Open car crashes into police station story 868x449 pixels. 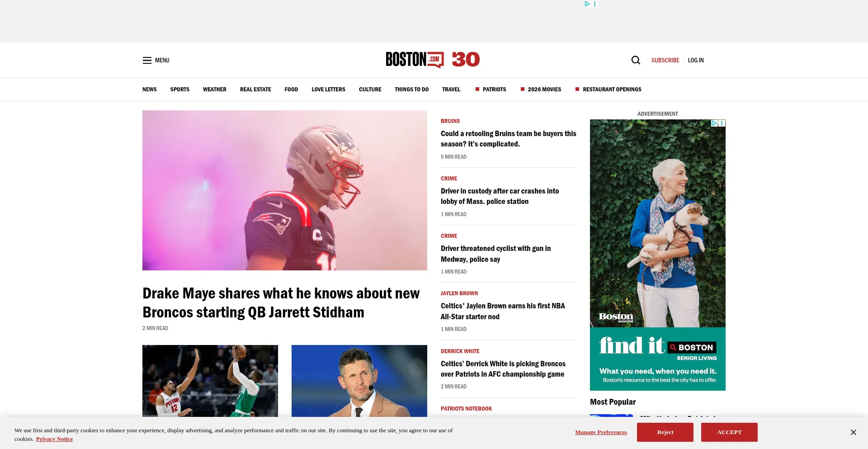(x=500, y=196)
